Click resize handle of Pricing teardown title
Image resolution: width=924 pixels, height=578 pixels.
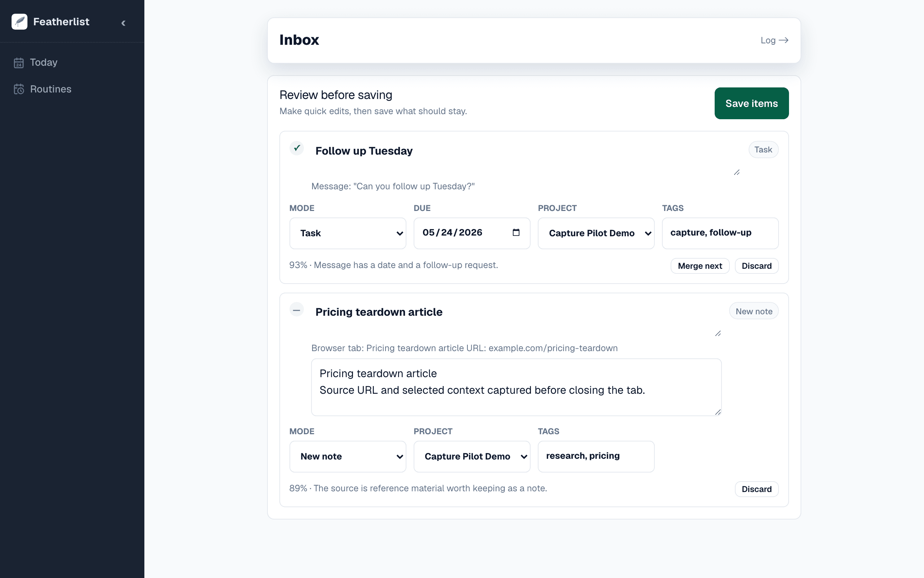(x=718, y=334)
